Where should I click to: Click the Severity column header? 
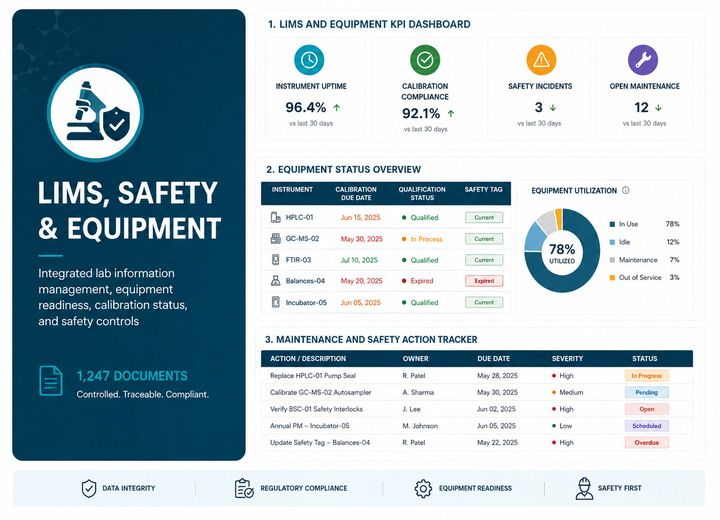pyautogui.click(x=567, y=358)
